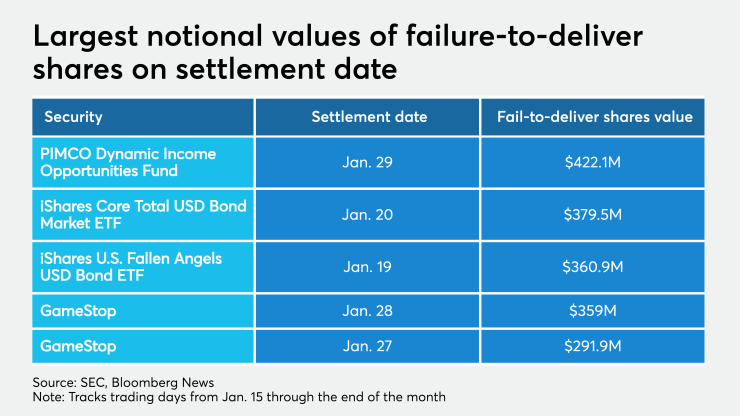This screenshot has height=416, width=740.
Task: Click GameStop in the Jan. 28 row
Action: coord(78,311)
